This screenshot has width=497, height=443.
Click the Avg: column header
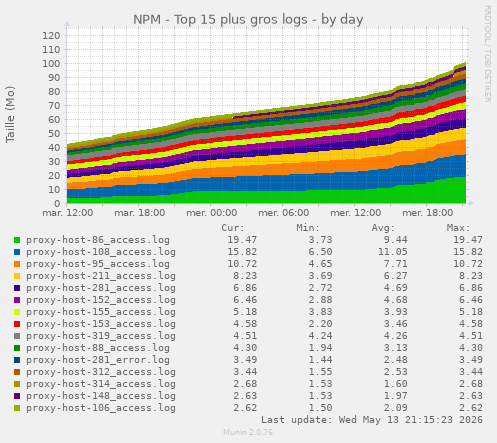pos(383,228)
